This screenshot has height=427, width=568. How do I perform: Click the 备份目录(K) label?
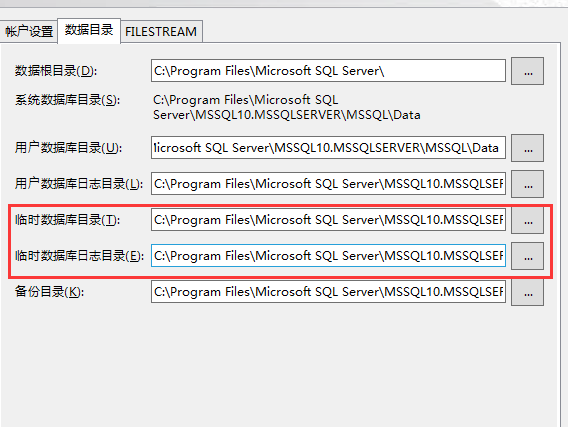(49, 292)
